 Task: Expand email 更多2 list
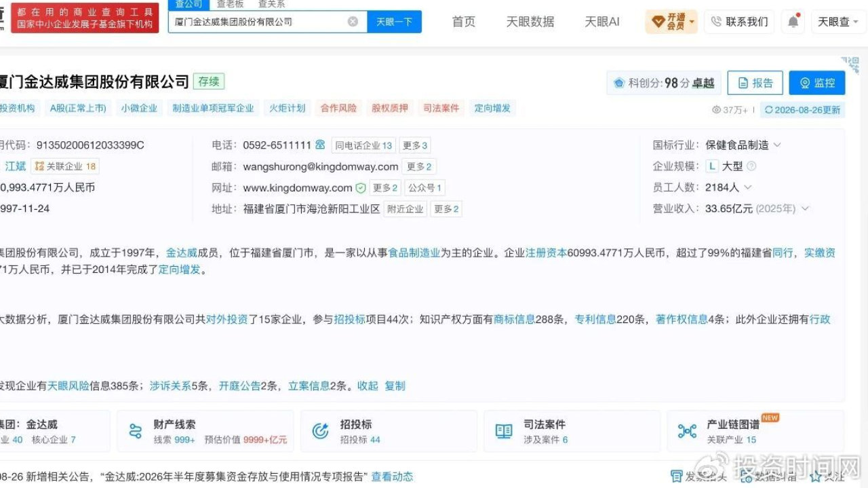(419, 166)
